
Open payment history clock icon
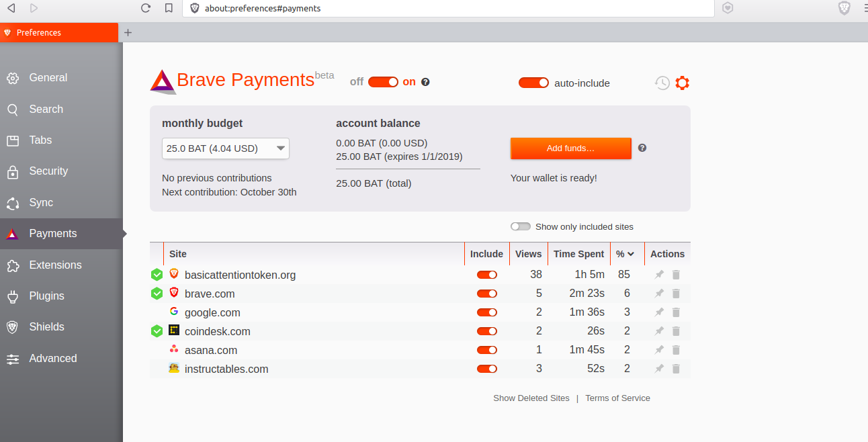click(662, 83)
